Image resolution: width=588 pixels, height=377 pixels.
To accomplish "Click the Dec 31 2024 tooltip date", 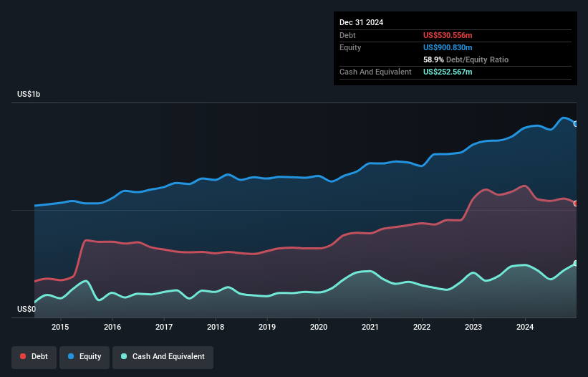I will pos(361,22).
